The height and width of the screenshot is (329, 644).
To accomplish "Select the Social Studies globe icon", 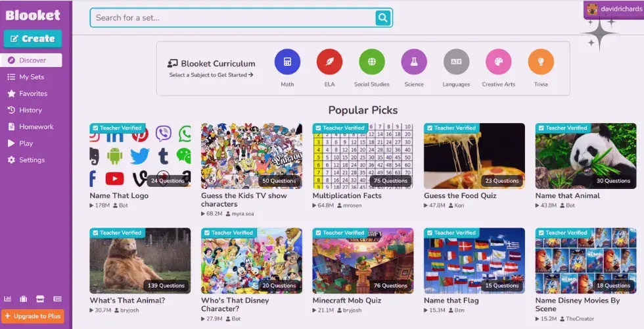I will click(372, 62).
